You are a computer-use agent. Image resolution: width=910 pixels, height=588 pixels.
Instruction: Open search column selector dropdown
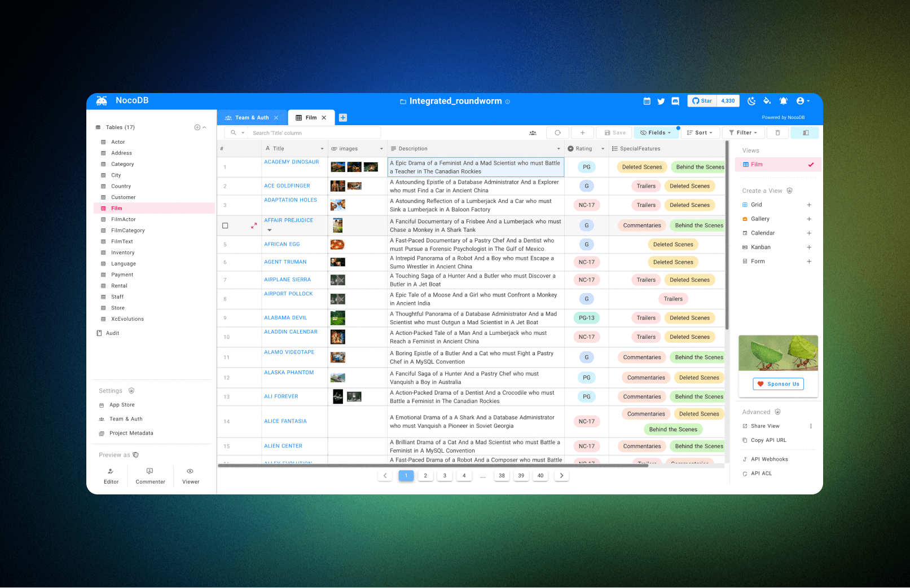coord(237,133)
